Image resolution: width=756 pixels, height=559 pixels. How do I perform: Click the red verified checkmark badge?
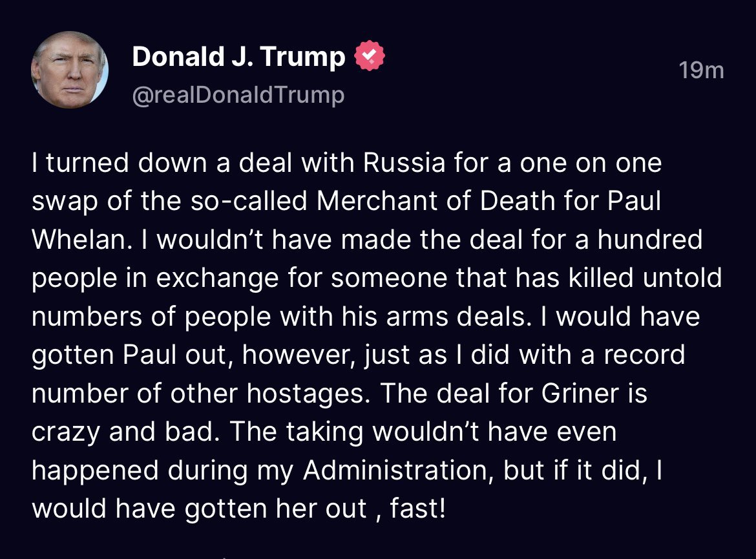370,56
